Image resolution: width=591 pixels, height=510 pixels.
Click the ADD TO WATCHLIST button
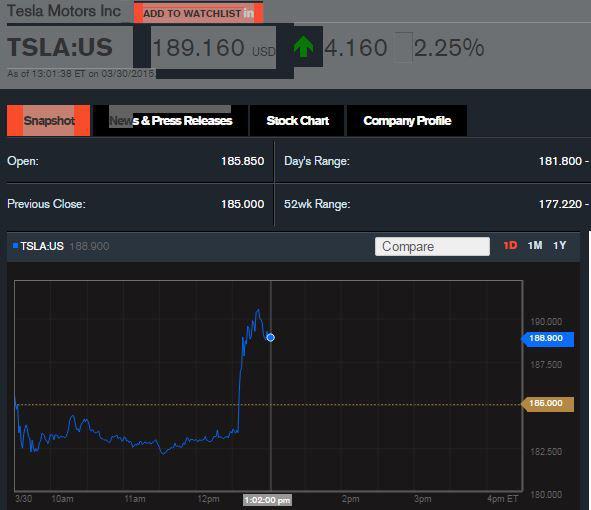click(198, 13)
